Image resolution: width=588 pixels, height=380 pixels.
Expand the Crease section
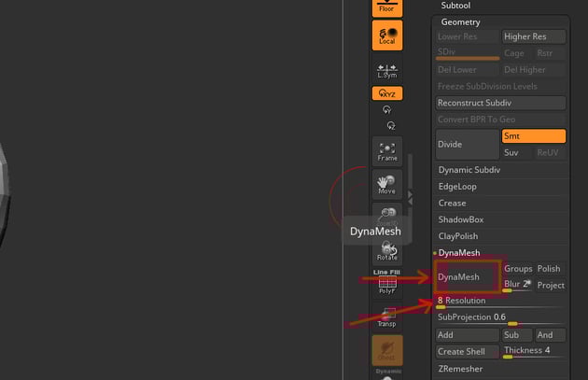pyautogui.click(x=452, y=203)
